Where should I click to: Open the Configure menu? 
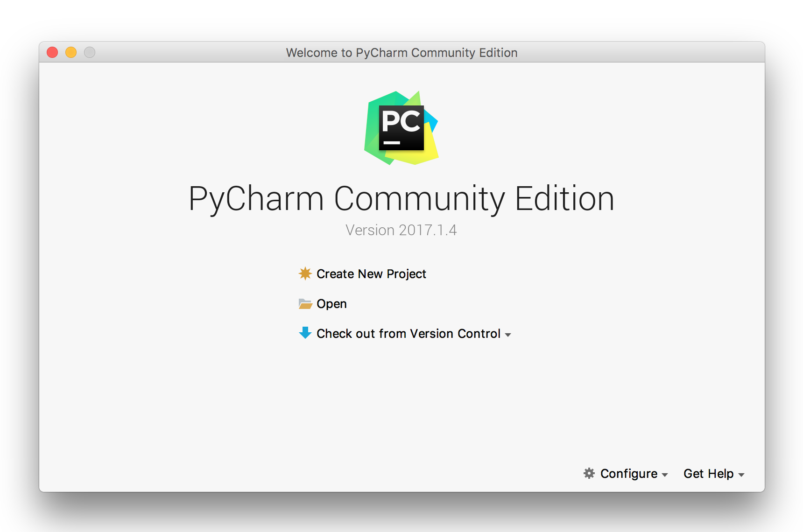(x=628, y=474)
